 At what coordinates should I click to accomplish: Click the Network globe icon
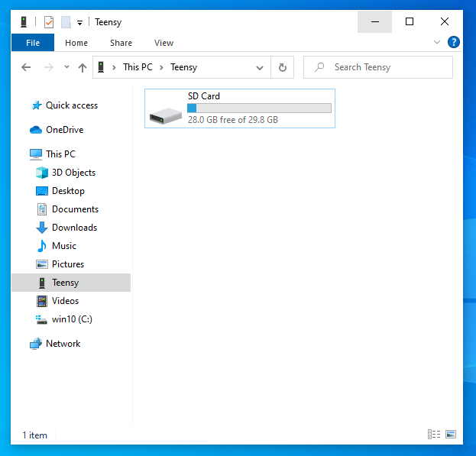tap(36, 344)
